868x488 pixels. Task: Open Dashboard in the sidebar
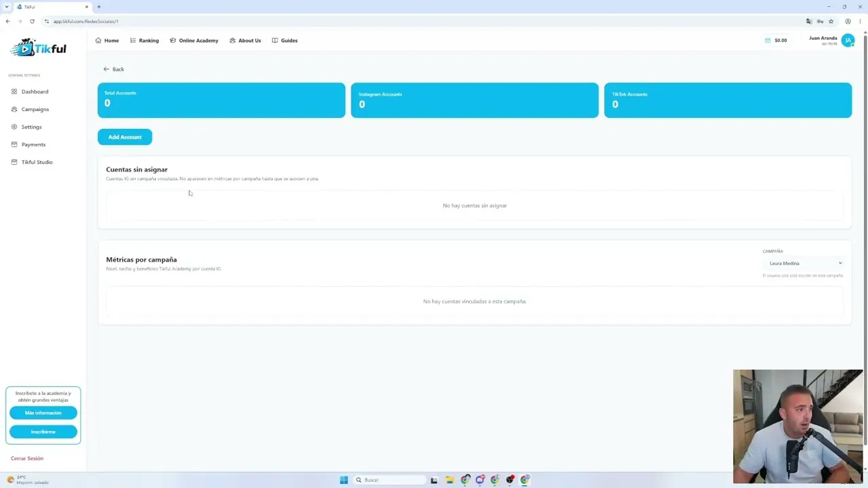tap(30, 91)
